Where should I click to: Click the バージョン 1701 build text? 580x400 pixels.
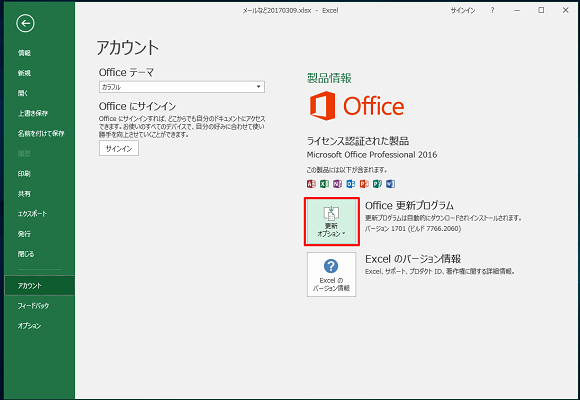[413, 229]
